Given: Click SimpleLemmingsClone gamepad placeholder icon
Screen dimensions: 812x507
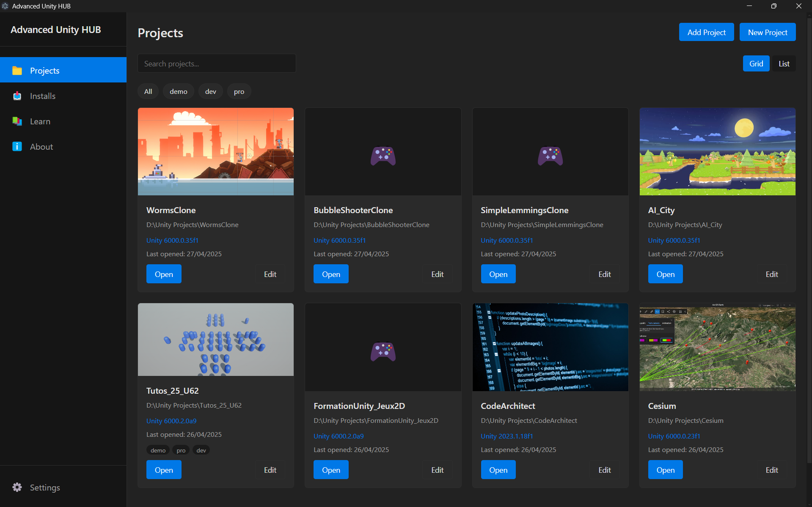Looking at the screenshot, I should [550, 156].
